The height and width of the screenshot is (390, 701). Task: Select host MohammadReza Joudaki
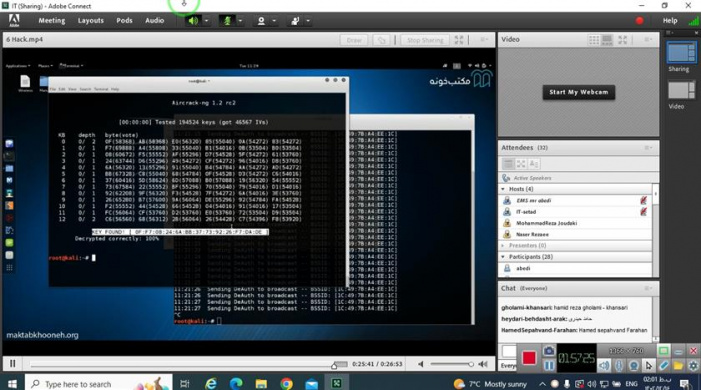(575, 223)
